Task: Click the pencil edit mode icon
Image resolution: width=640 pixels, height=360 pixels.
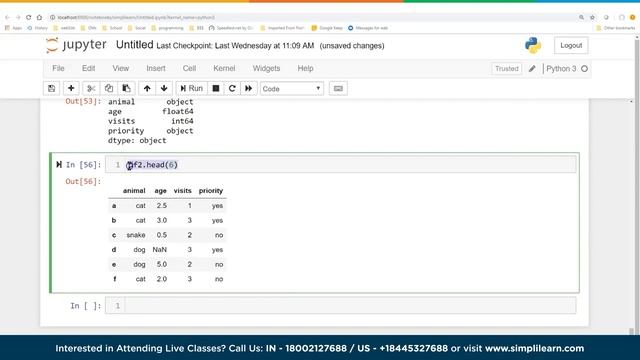Action: [x=532, y=69]
